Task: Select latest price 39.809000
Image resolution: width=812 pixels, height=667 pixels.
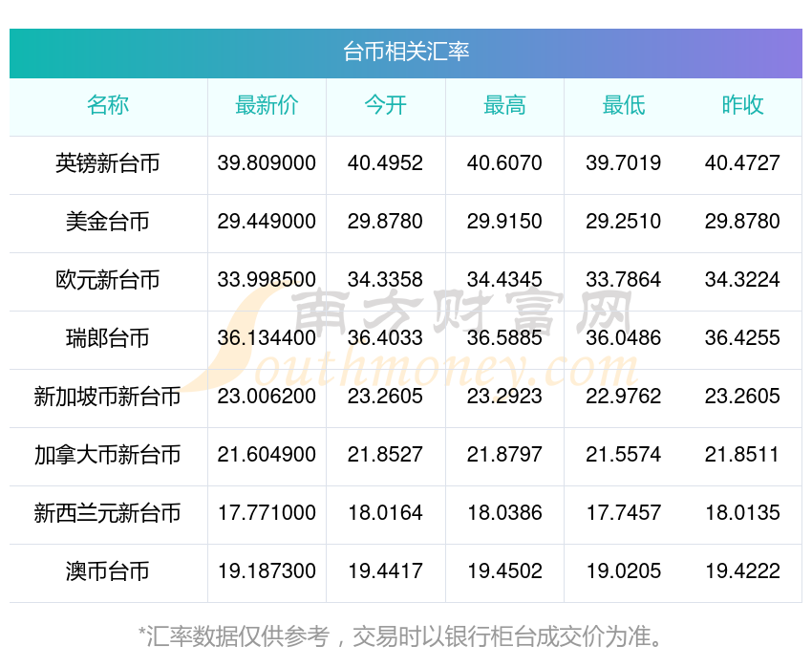Action: 267,163
